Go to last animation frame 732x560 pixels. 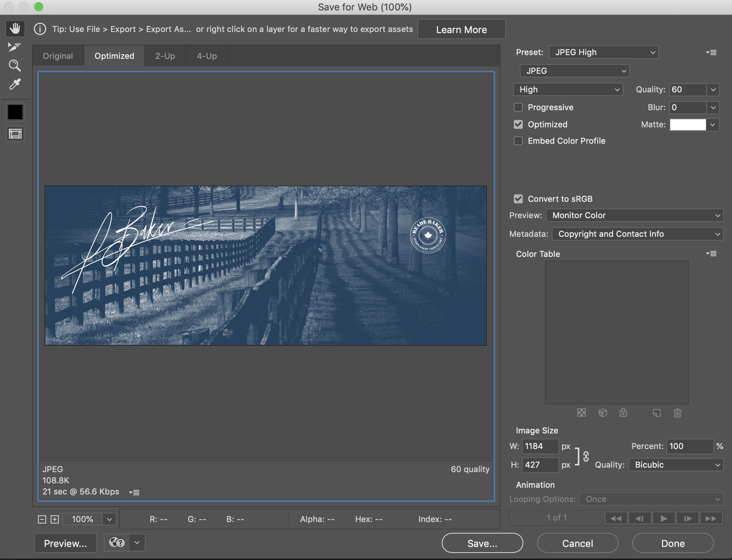(x=711, y=518)
